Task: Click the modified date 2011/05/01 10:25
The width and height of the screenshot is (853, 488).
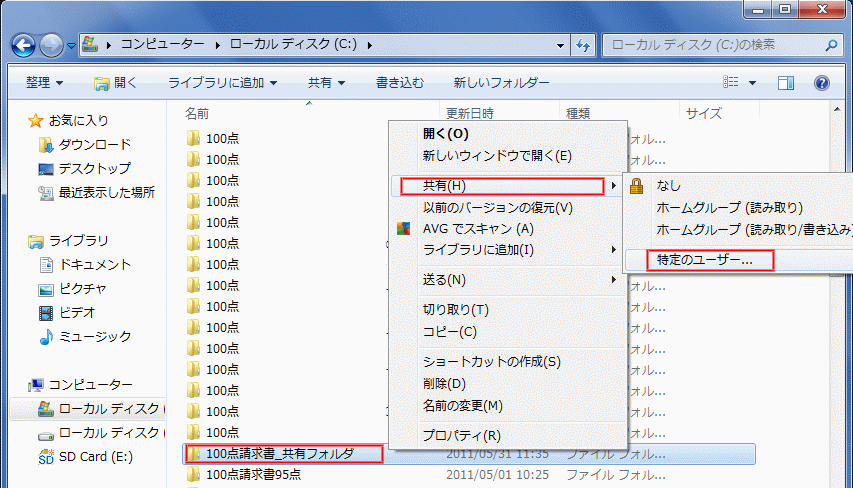Action: click(x=497, y=474)
